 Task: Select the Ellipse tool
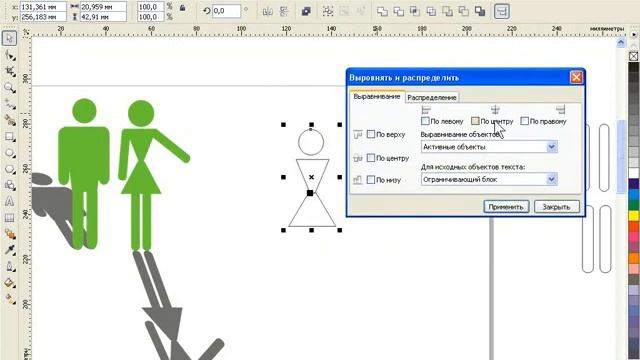9,153
